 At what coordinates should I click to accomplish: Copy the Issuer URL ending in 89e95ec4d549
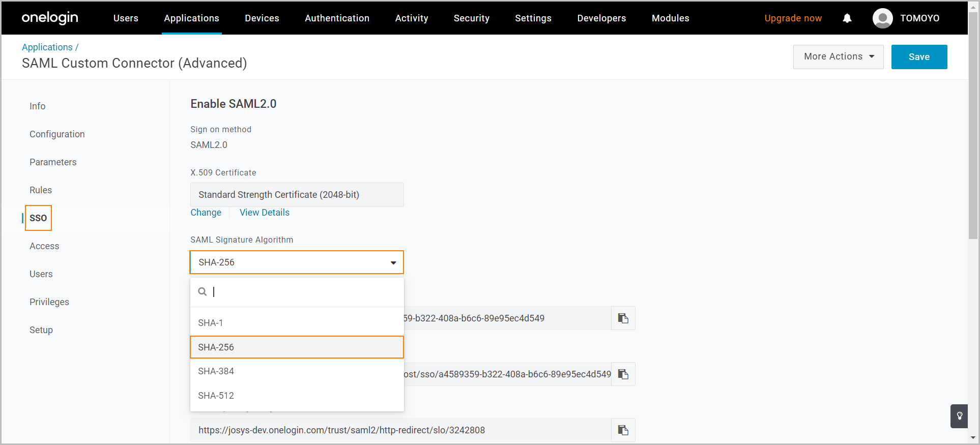click(623, 318)
